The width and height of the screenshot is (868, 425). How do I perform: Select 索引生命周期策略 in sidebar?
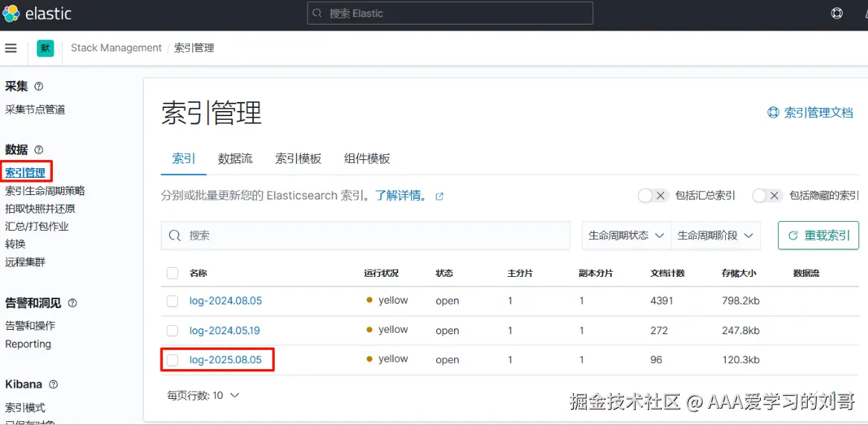(x=45, y=191)
